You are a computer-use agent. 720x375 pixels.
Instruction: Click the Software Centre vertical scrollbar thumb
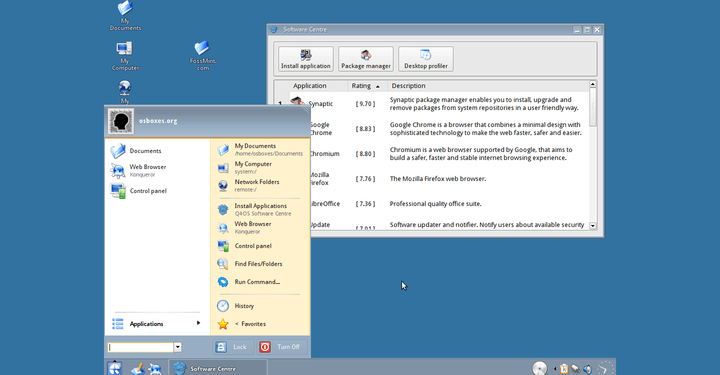(x=593, y=107)
